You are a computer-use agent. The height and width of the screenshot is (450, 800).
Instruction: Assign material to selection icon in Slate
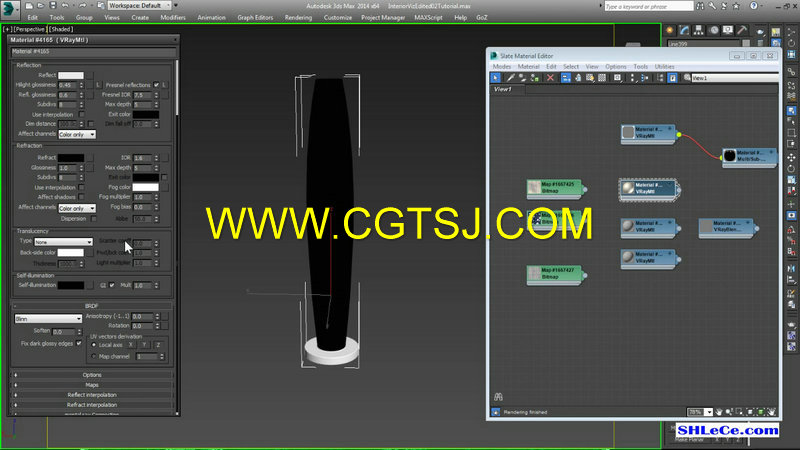click(535, 78)
